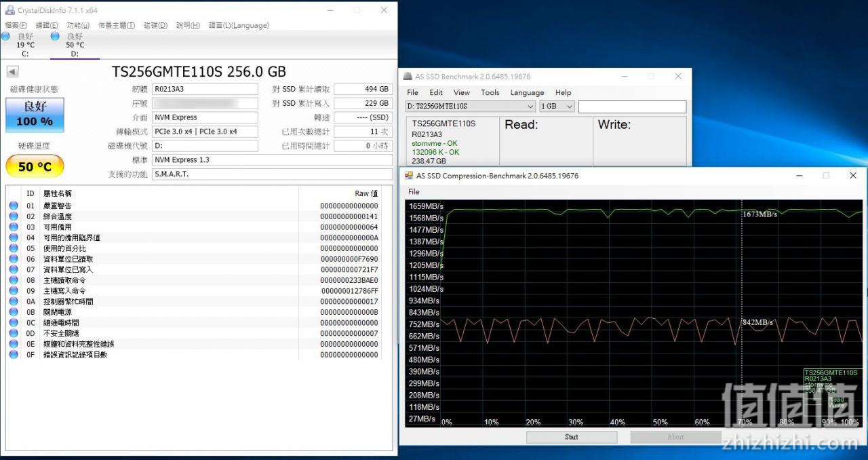
Task: Click empty text field beside 1 GB dropdown
Action: (632, 107)
